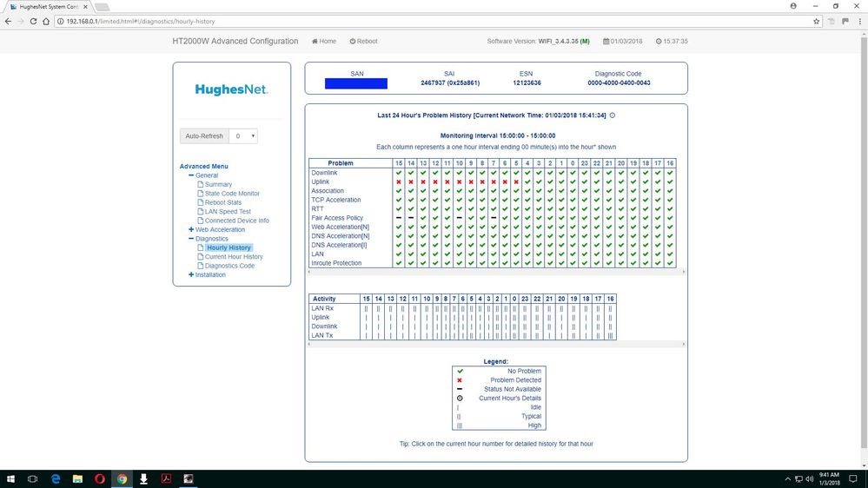868x488 pixels.
Task: Open Opera from the taskbar
Action: pyautogui.click(x=100, y=478)
